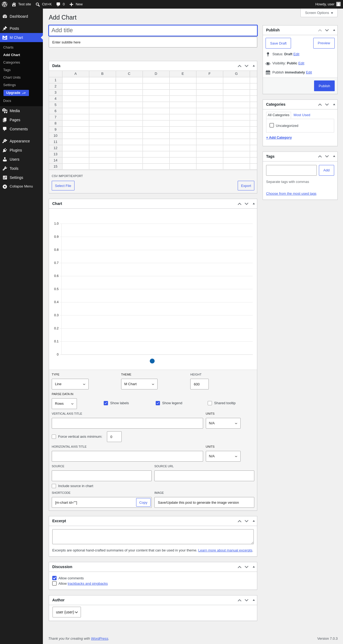343x644 pixels.
Task: Open Parse Data In dropdown
Action: click(64, 404)
